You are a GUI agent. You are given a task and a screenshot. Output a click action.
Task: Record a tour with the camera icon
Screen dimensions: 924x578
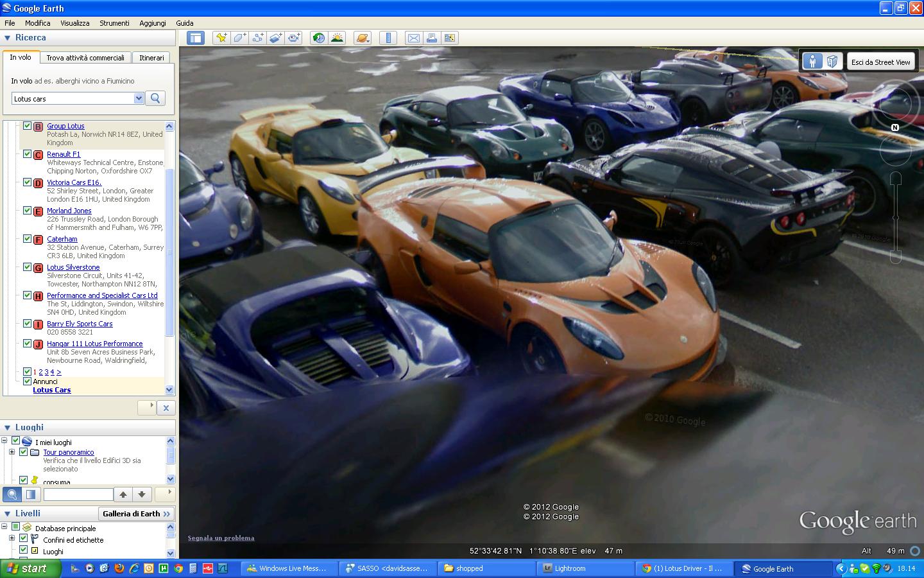coord(293,38)
